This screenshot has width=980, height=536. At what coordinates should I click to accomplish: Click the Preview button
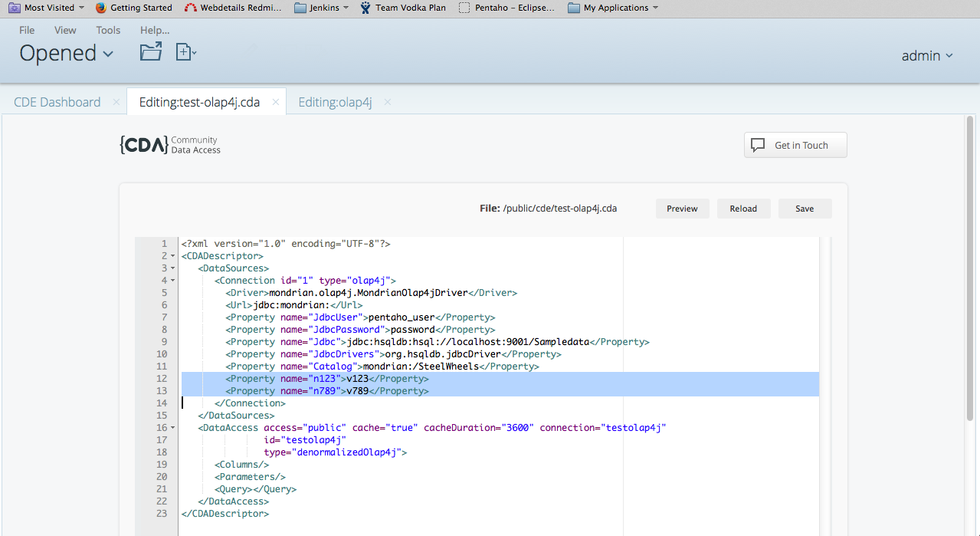coord(682,209)
